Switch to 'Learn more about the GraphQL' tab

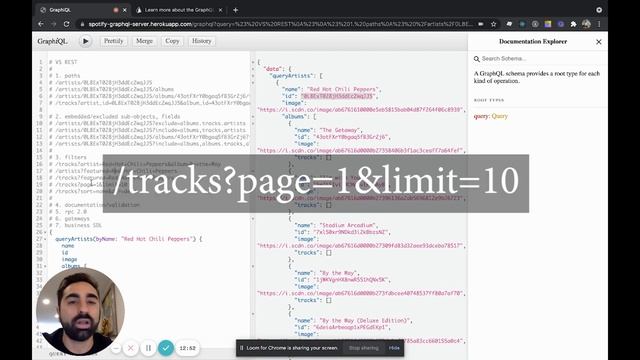point(180,10)
